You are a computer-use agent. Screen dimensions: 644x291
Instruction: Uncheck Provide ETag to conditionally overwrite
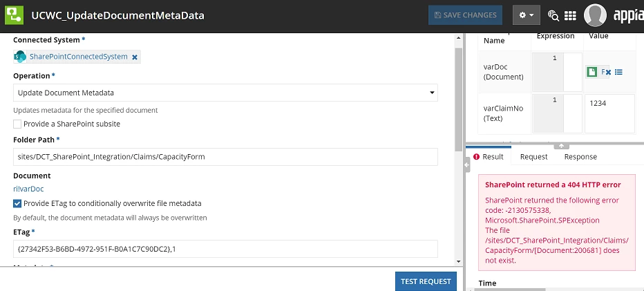(17, 203)
